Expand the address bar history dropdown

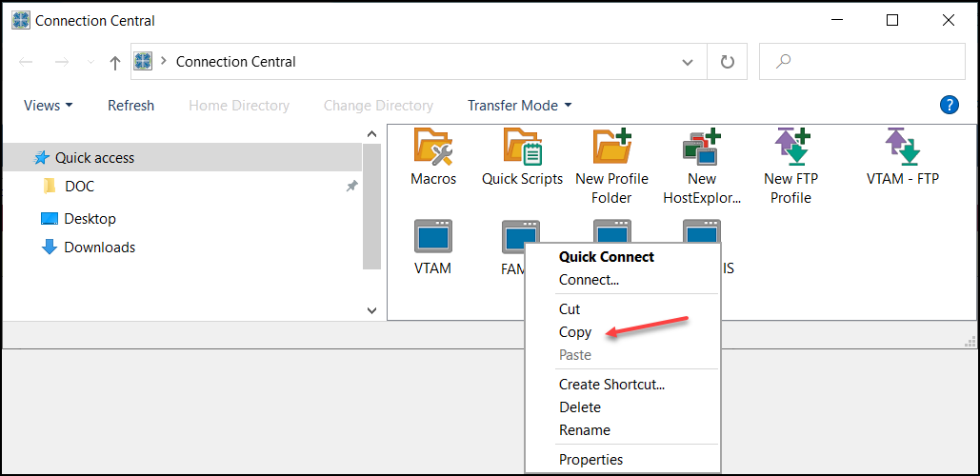[x=688, y=62]
